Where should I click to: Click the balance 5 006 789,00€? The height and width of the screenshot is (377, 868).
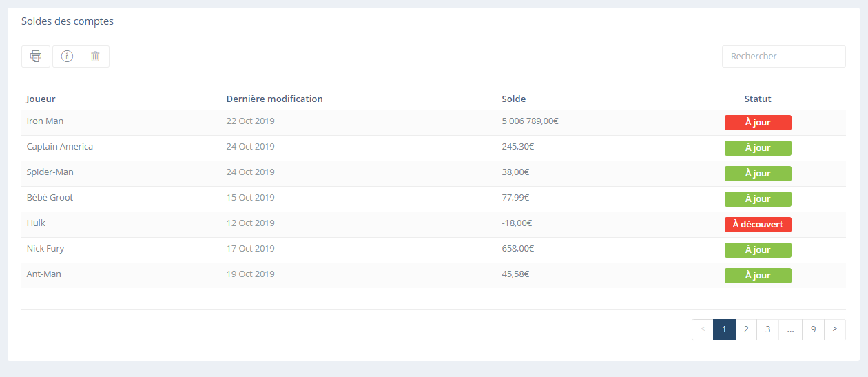(530, 121)
